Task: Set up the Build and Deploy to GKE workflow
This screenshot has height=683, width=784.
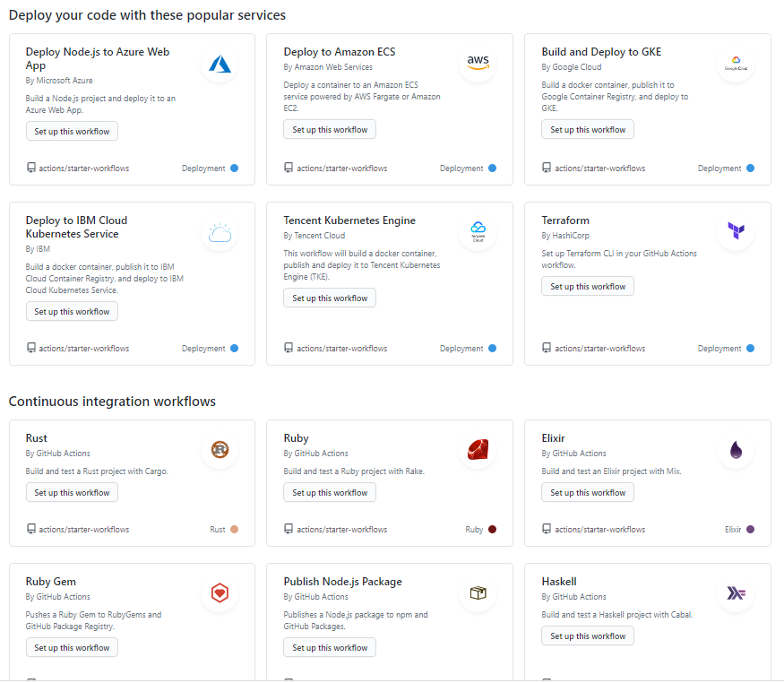Action: coord(588,129)
